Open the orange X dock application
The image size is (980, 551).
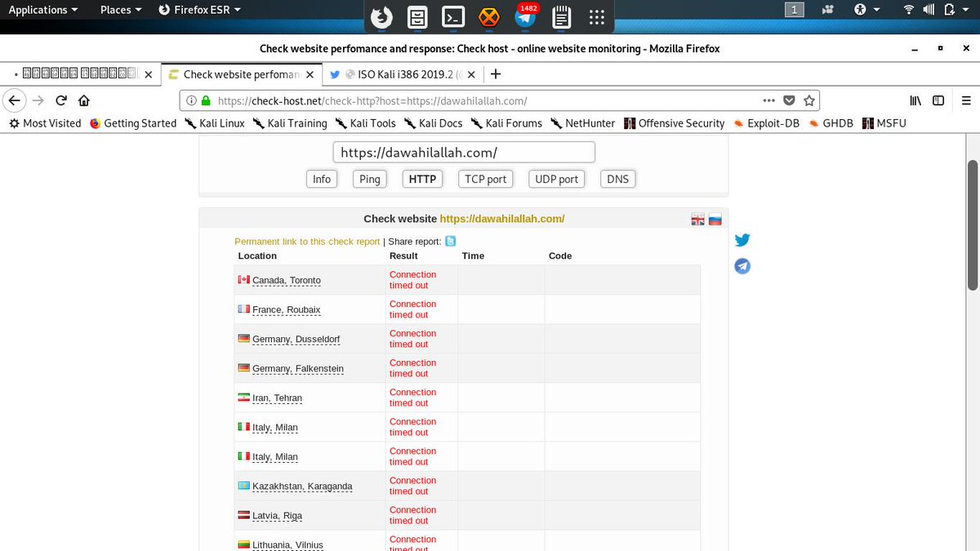(489, 16)
